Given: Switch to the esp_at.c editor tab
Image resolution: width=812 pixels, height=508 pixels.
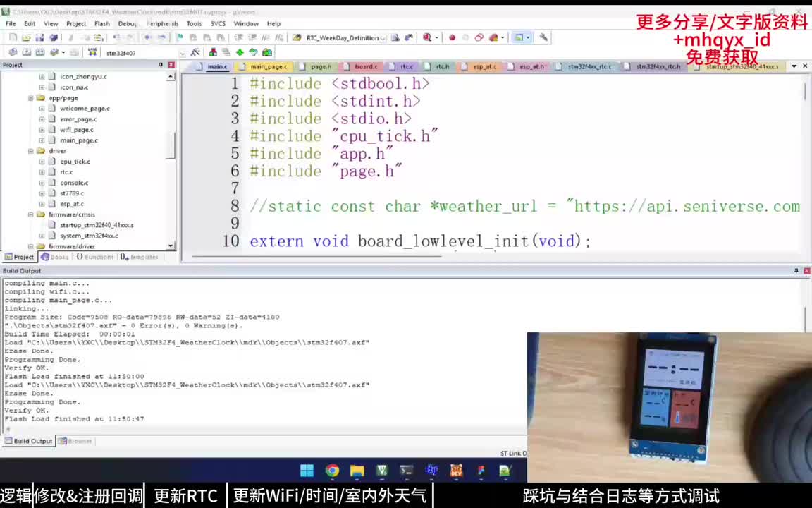Looking at the screenshot, I should tap(480, 67).
